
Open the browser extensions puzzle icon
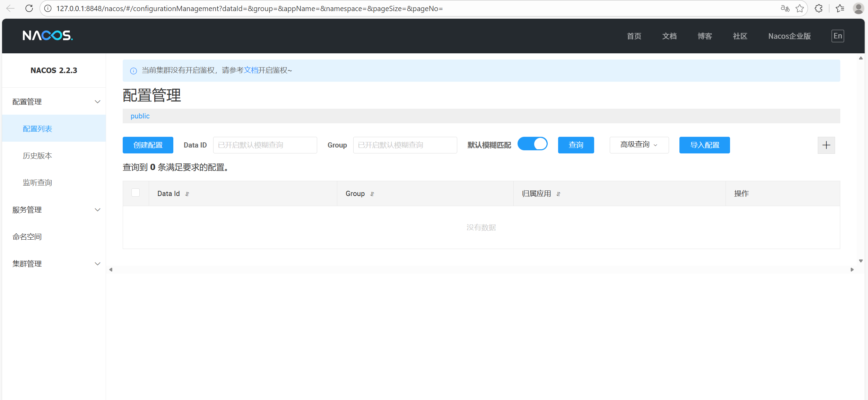coord(818,8)
